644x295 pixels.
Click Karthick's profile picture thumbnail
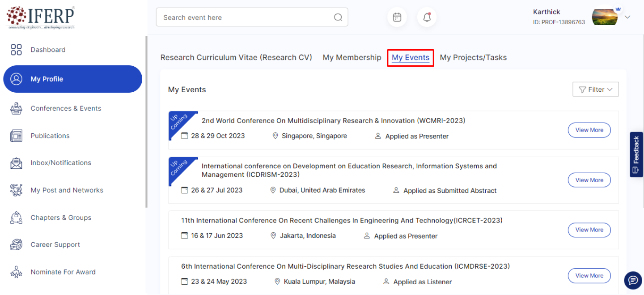pyautogui.click(x=605, y=17)
